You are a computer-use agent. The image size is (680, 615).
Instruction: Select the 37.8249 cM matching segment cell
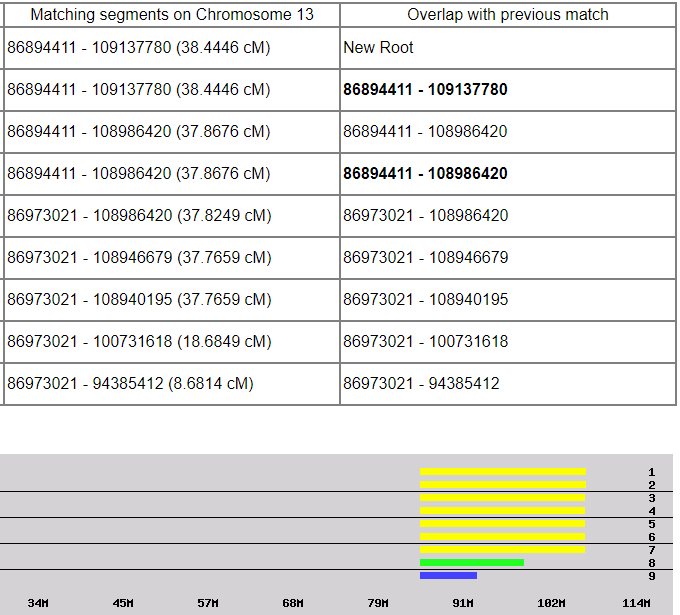tap(139, 216)
